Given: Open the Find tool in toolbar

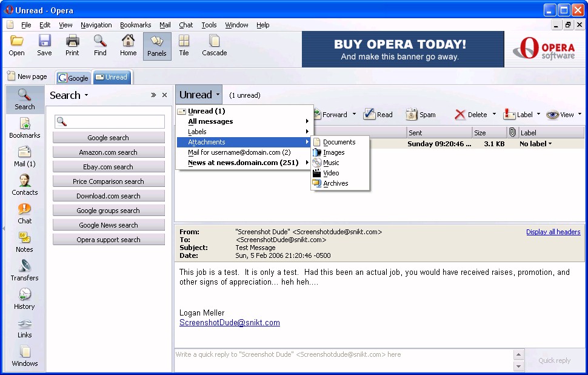Looking at the screenshot, I should [100, 46].
